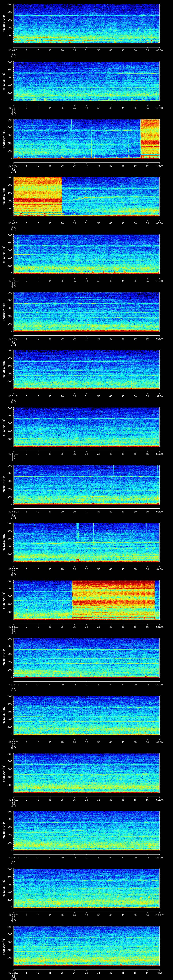
Task: Select the spectrogram panel starting at 12:53:00
Action: (x=86, y=542)
